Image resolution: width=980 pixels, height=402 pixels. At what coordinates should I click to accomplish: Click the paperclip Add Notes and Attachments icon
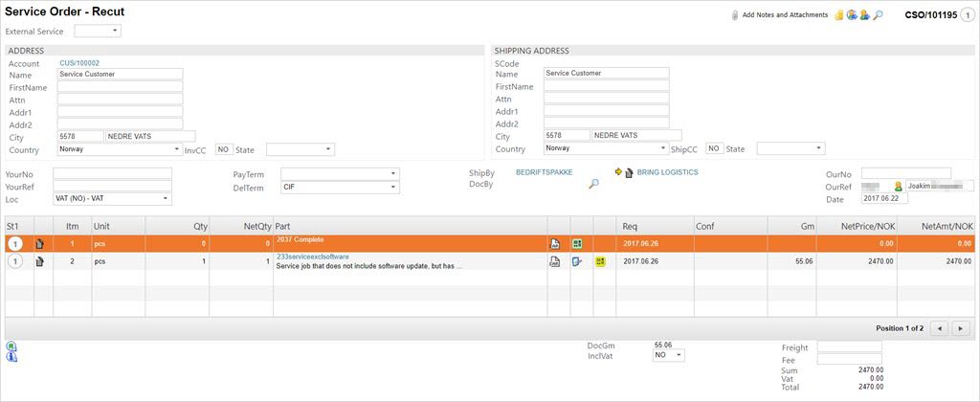735,15
